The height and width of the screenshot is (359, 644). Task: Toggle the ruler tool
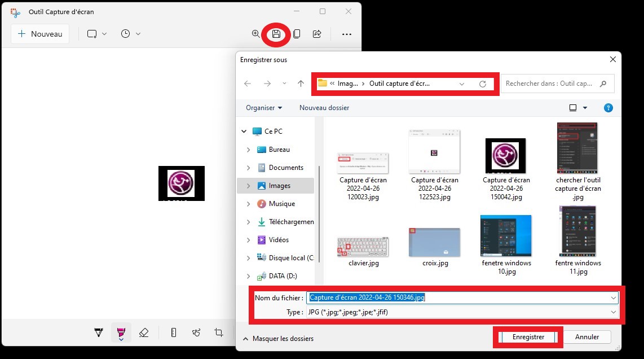pyautogui.click(x=173, y=333)
